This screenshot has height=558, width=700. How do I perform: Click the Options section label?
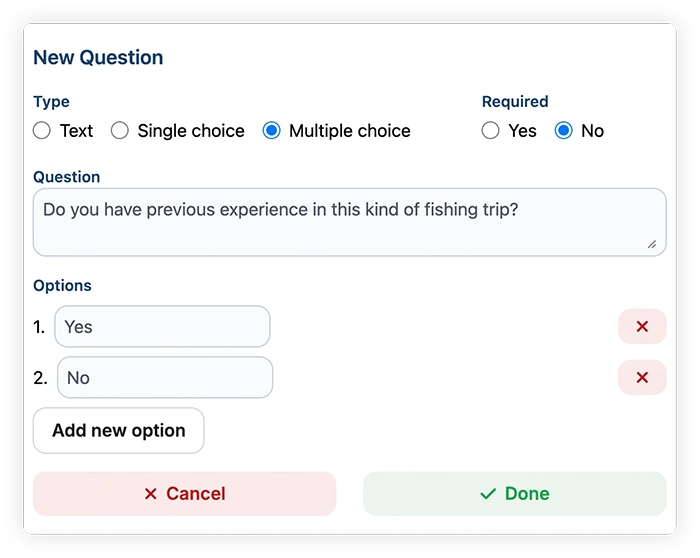click(x=62, y=286)
